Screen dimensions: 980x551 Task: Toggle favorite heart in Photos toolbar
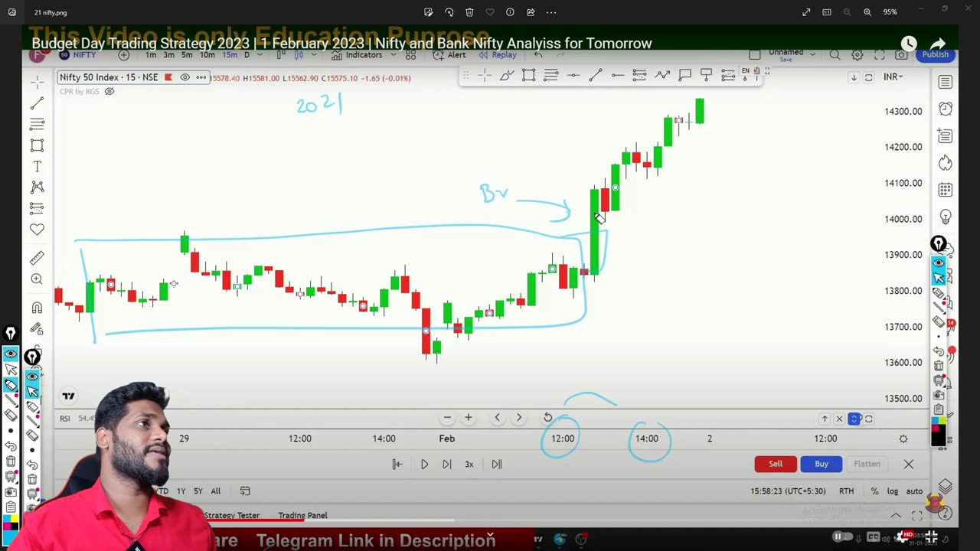click(490, 12)
